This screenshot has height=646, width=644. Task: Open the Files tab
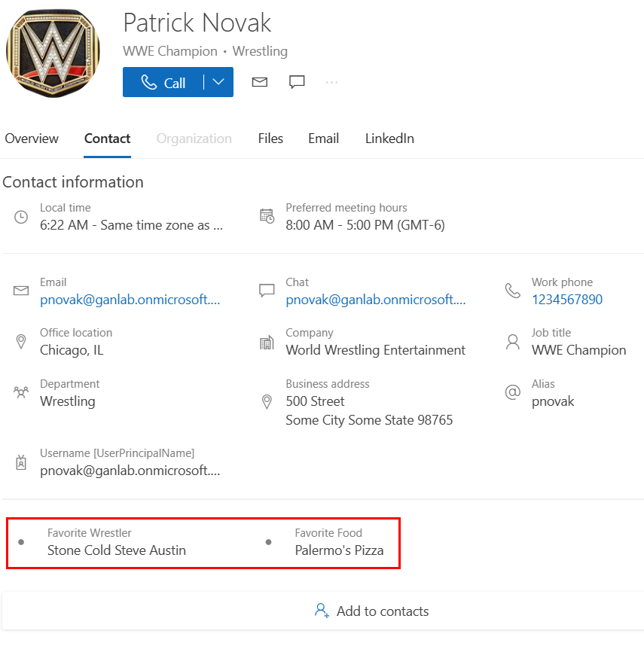(270, 139)
